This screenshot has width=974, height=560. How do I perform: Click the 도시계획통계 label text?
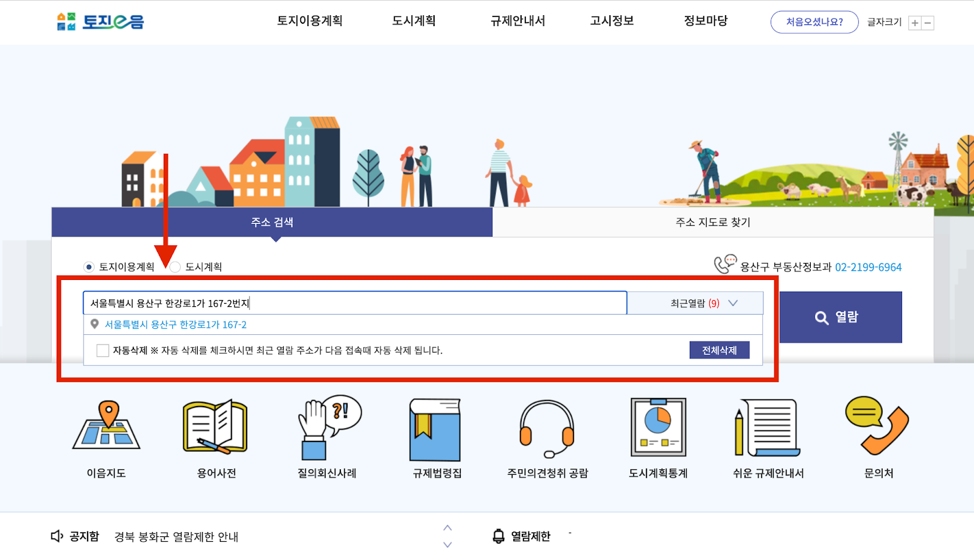(658, 473)
